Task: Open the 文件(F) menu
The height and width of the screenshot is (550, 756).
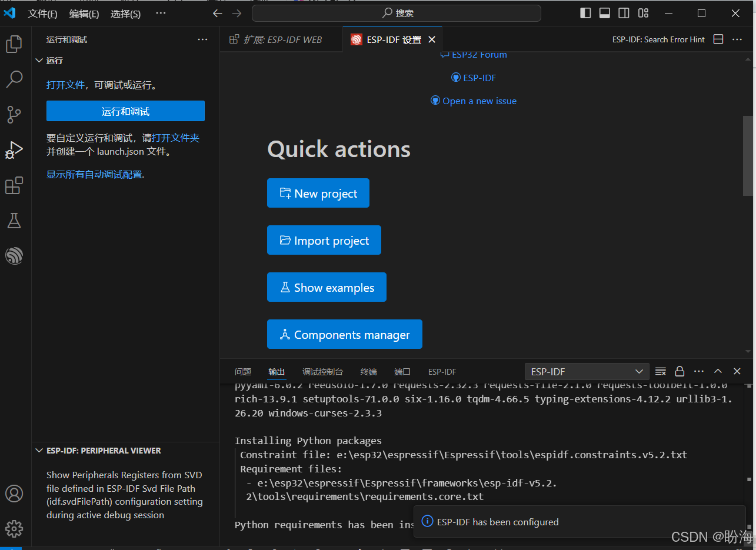Action: (x=42, y=14)
